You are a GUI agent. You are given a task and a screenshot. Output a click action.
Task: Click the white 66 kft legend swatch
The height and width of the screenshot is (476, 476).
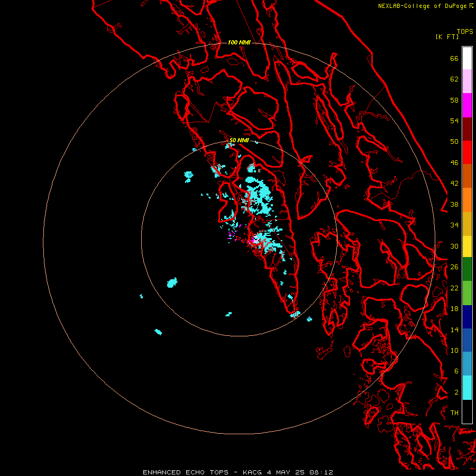[x=467, y=58]
